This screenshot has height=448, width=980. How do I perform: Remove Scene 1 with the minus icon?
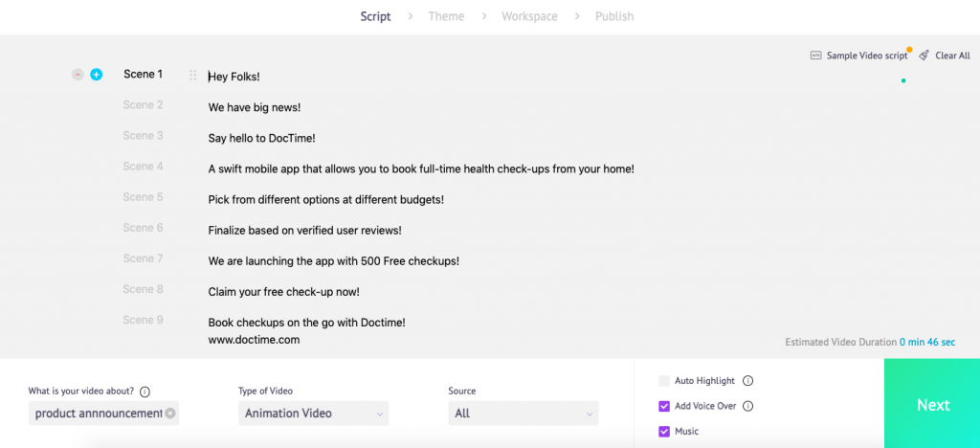78,75
